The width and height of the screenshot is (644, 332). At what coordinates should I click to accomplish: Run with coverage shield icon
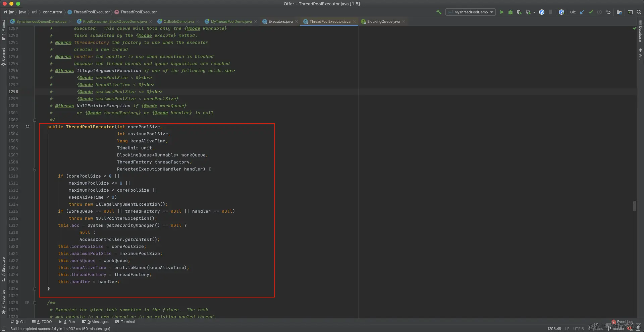coord(519,12)
